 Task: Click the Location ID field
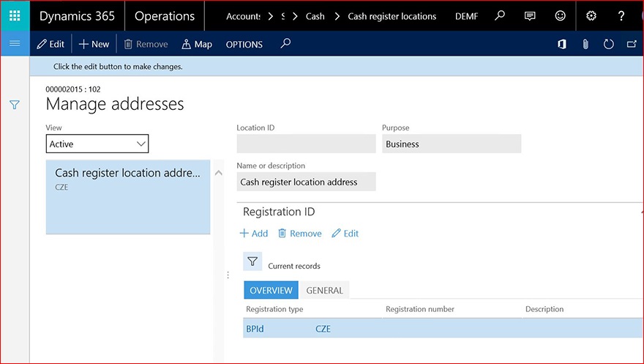tap(306, 144)
